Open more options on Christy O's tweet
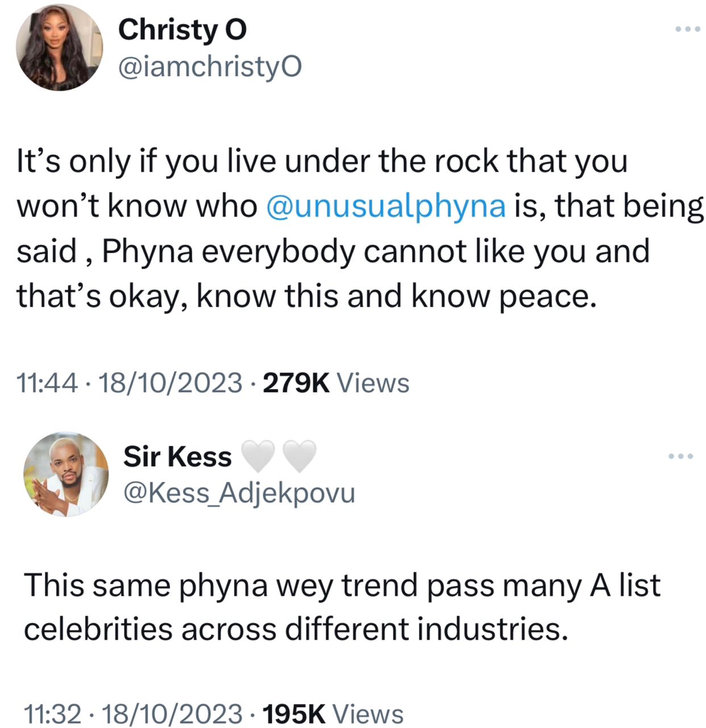 (688, 28)
